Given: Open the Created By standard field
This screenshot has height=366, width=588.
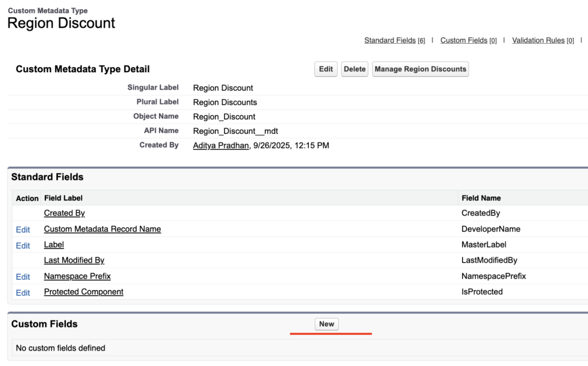Looking at the screenshot, I should 64,213.
